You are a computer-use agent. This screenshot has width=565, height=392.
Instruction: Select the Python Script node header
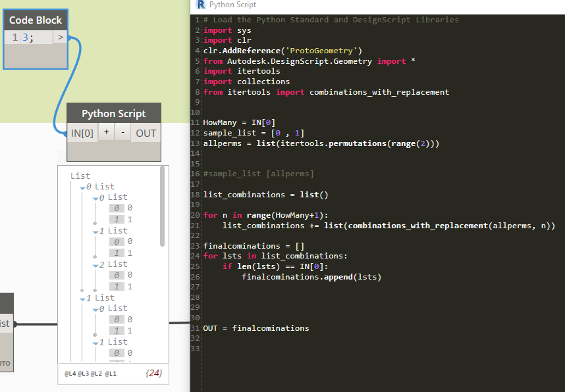coord(114,113)
